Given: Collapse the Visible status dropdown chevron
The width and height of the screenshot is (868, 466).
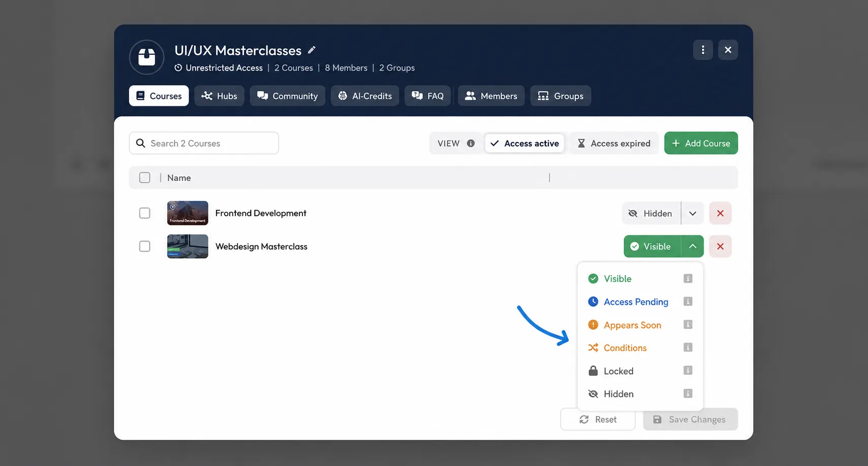Looking at the screenshot, I should pos(692,246).
